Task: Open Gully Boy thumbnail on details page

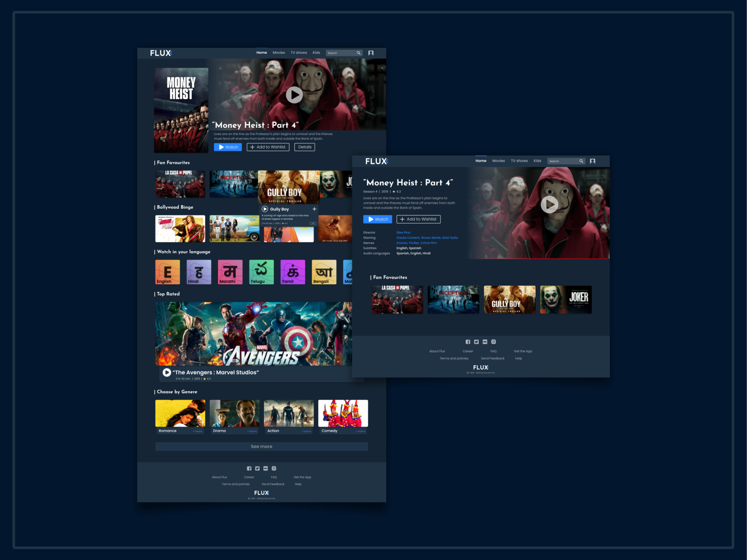Action: pos(509,299)
